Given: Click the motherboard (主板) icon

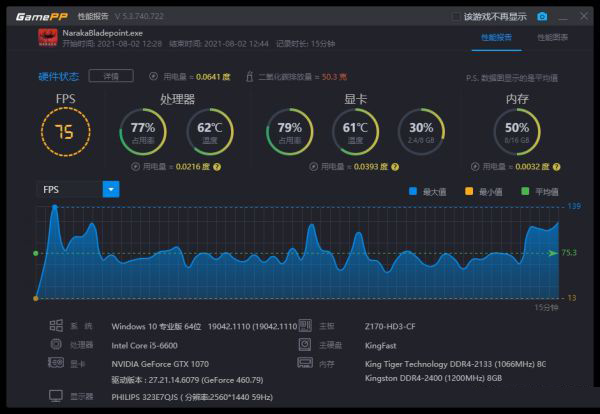Looking at the screenshot, I should coord(305,326).
